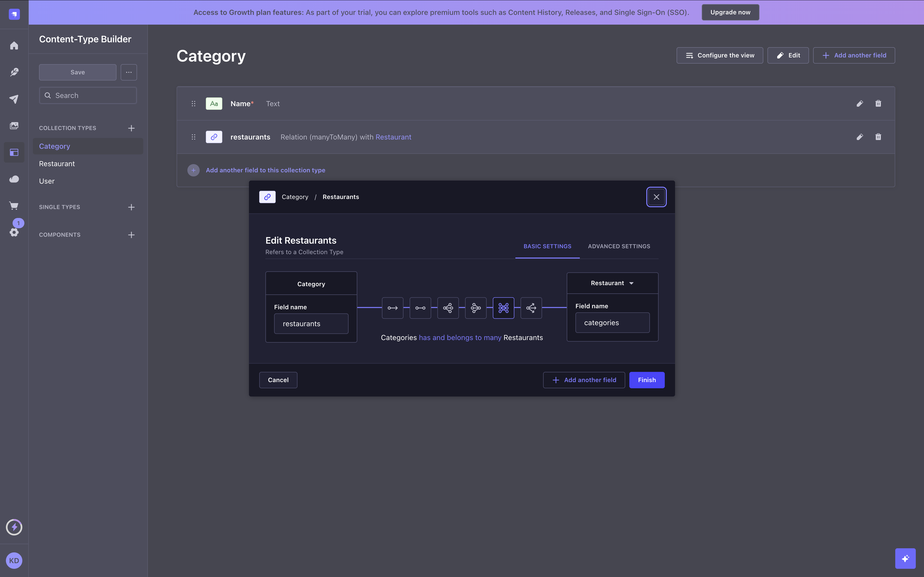The image size is (924, 577).
Task: Select the Restaurant collection type in sidebar
Action: pos(56,163)
